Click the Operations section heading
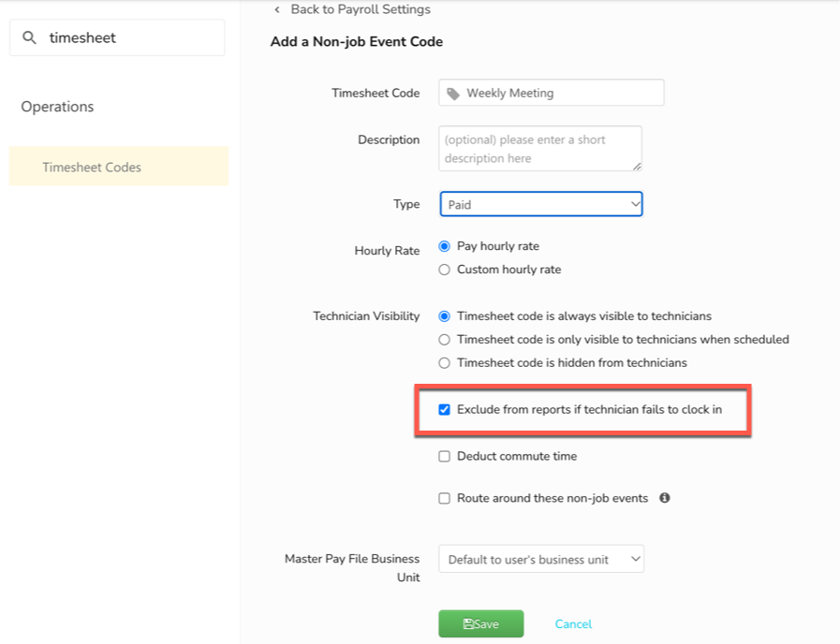840x644 pixels. [57, 107]
